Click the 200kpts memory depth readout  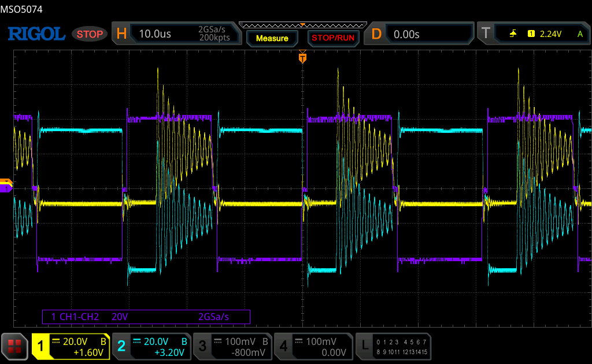coord(214,38)
